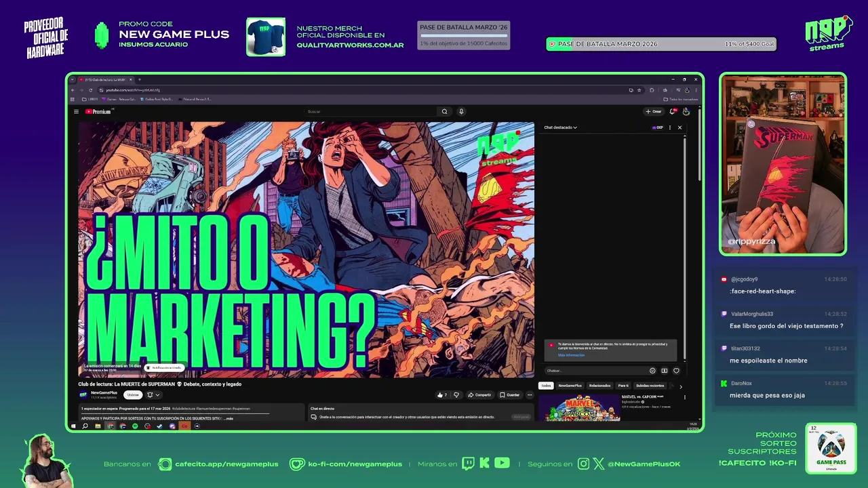Close the live chat panel
The image size is (868, 488).
point(679,127)
